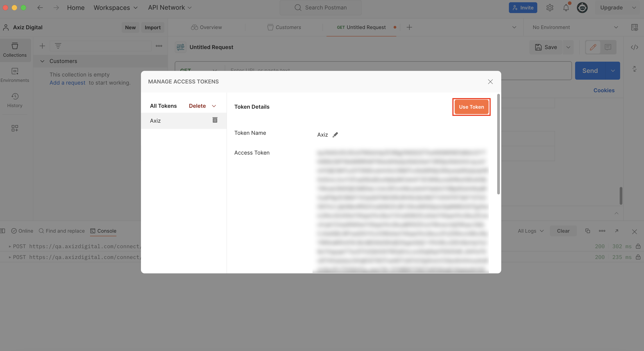
Task: Collapse the response pane chevron
Action: [617, 213]
